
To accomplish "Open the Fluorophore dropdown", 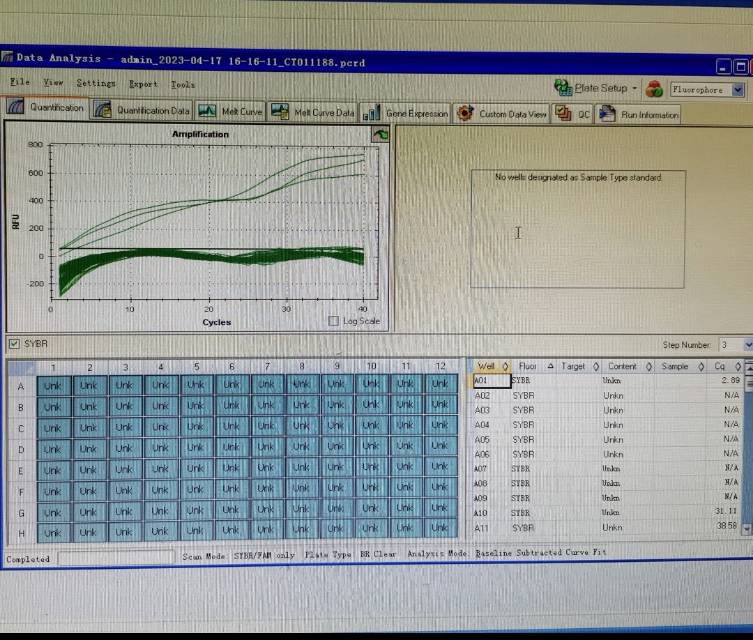I will pos(738,90).
